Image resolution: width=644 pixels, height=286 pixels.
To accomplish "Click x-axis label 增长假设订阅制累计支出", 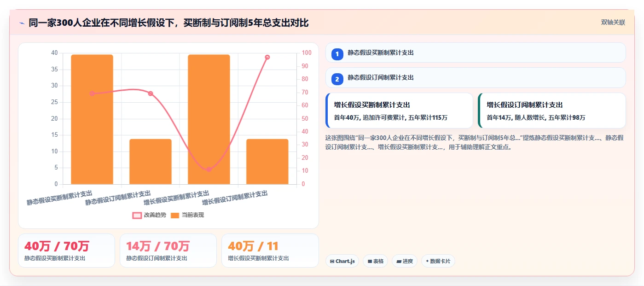I will 235,198.
